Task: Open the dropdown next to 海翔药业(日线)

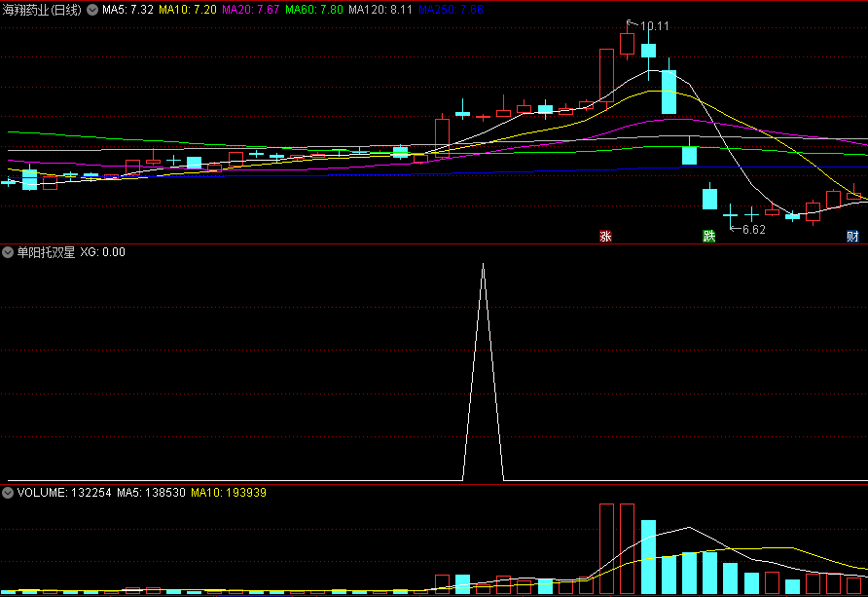Action: click(x=92, y=10)
